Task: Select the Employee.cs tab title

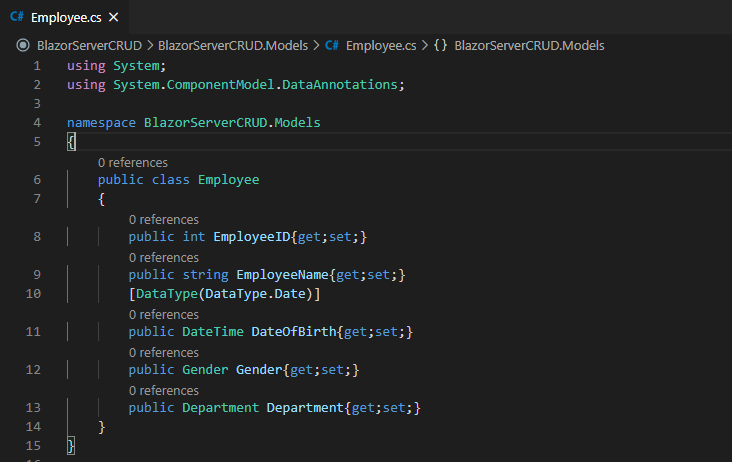Action: click(x=66, y=17)
